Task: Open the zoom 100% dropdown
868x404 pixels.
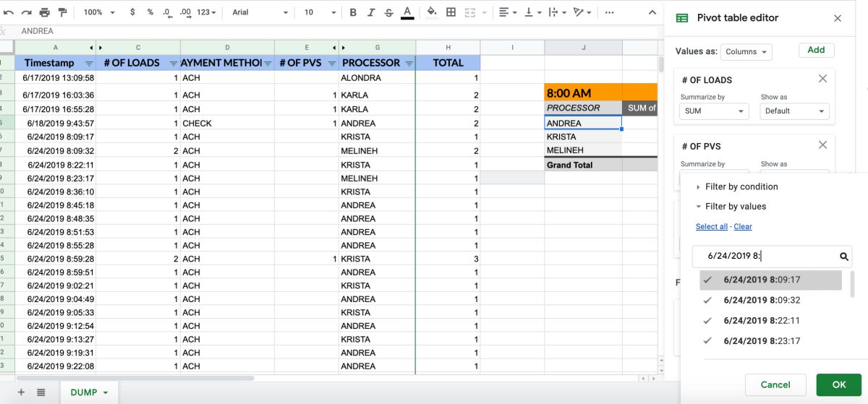Action: [x=98, y=12]
